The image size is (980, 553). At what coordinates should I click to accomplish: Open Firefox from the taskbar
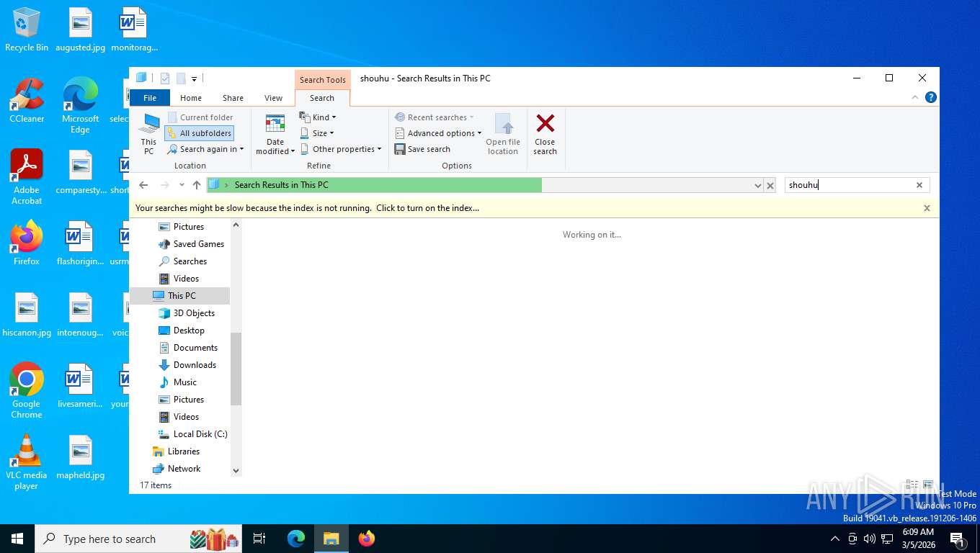tap(367, 539)
